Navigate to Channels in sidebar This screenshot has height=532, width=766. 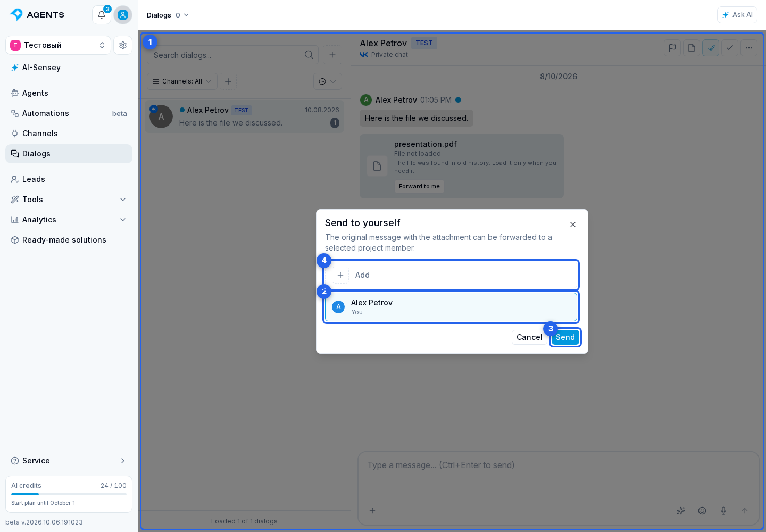click(69, 134)
